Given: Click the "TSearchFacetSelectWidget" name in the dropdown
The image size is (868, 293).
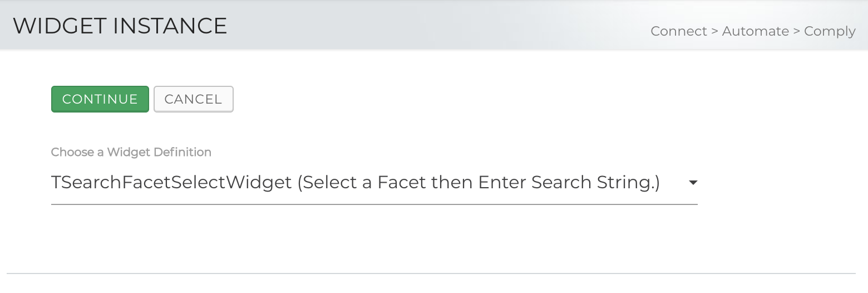Looking at the screenshot, I should (171, 183).
